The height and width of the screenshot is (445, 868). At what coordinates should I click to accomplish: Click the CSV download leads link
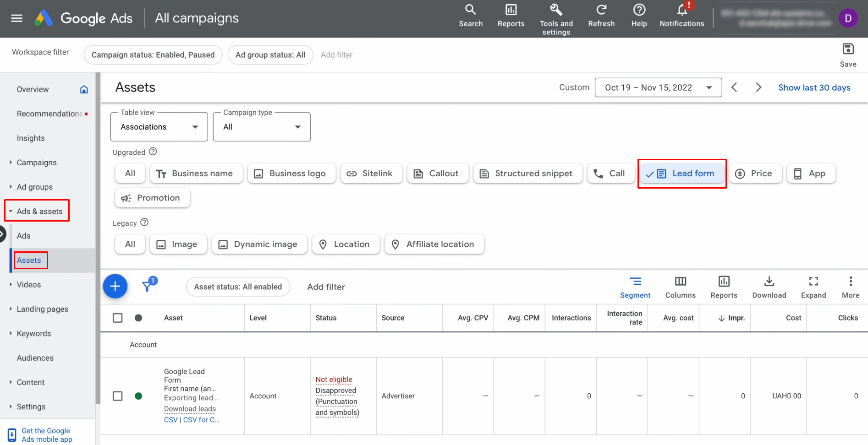[x=170, y=420]
